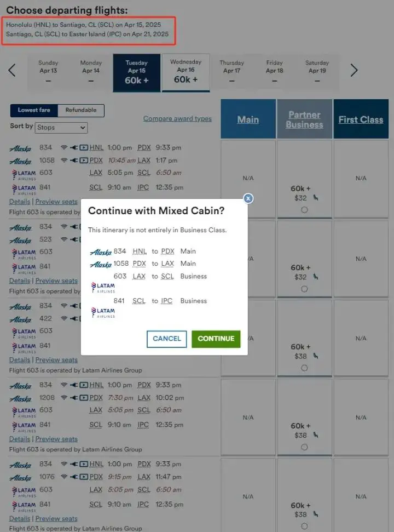The height and width of the screenshot is (532, 394).
Task: Close the Mixed Cabin dialog with X icon
Action: click(x=248, y=198)
